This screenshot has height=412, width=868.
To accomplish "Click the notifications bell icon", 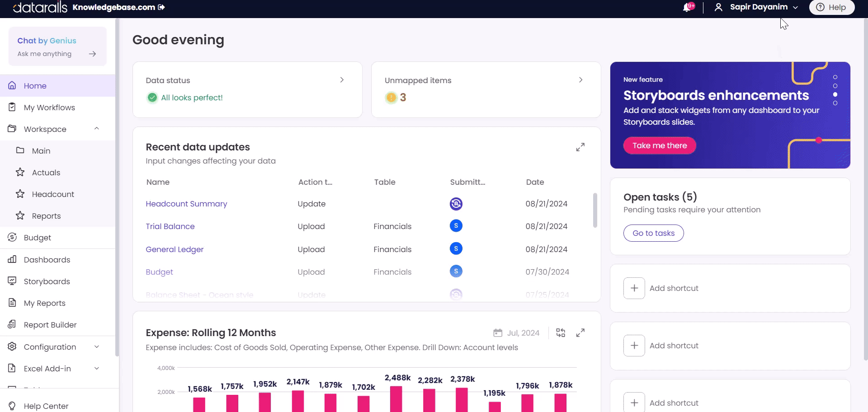I will (688, 7).
